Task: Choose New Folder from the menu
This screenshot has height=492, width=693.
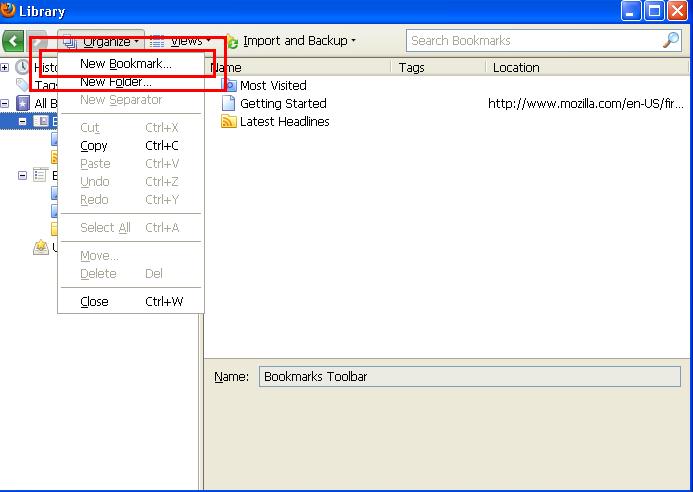Action: click(x=116, y=82)
